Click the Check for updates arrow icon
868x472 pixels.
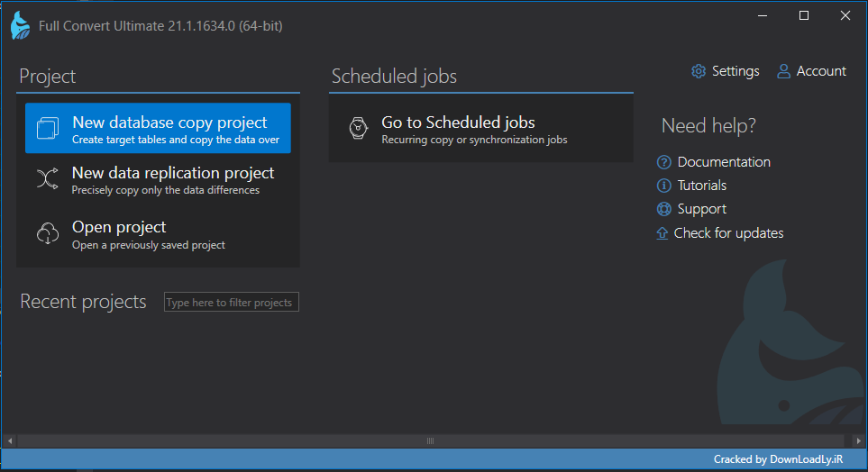[662, 233]
